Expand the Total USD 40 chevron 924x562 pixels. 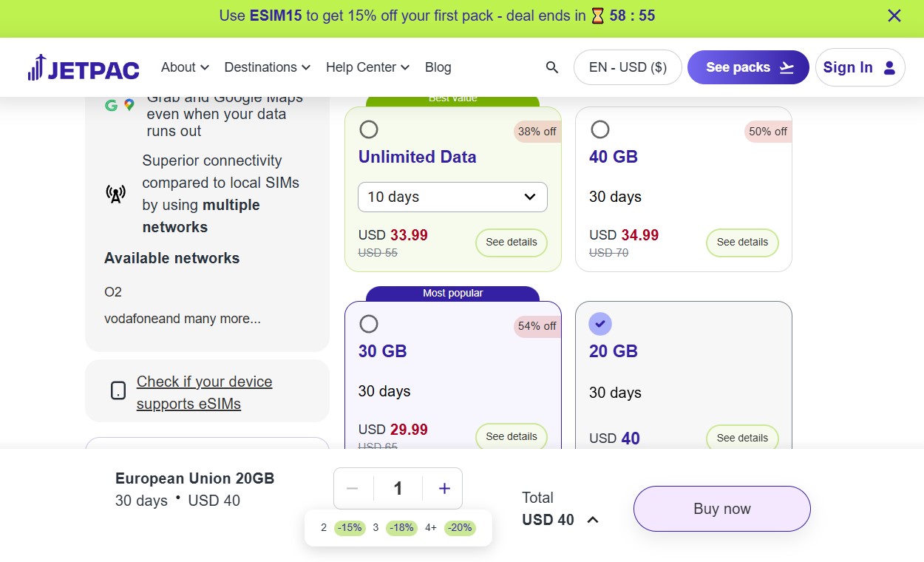[592, 520]
